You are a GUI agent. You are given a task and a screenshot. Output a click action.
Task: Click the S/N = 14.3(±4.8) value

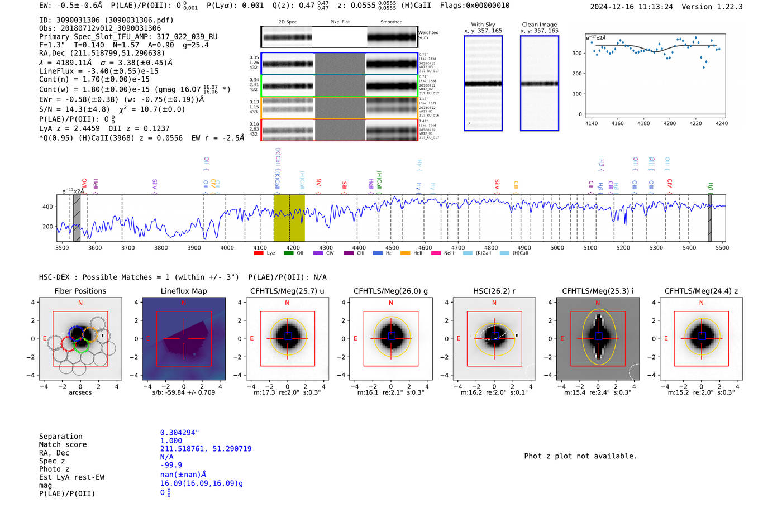coord(73,109)
